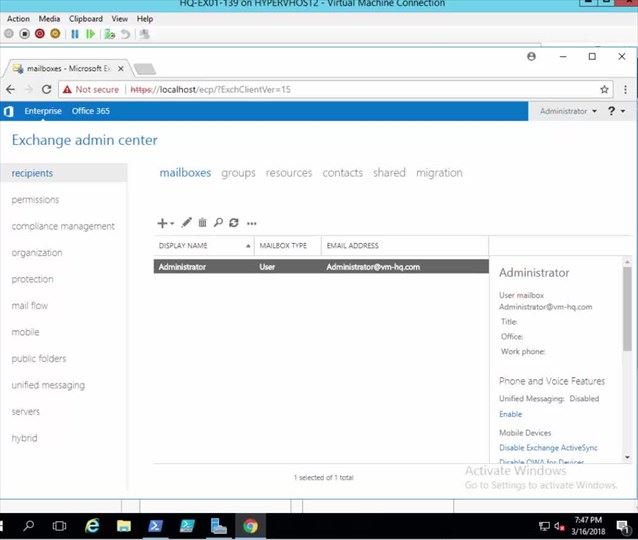The height and width of the screenshot is (540, 638).
Task: Refresh the mailbox list with refresh icon
Action: tap(234, 223)
